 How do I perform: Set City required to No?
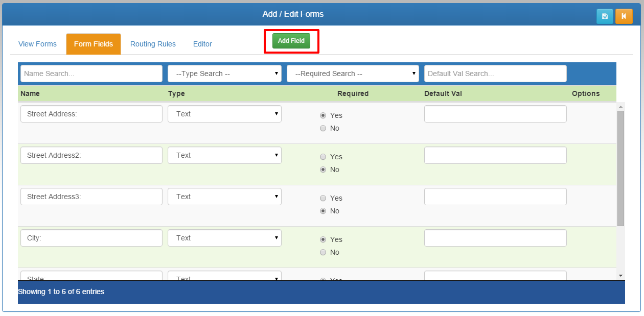(323, 252)
